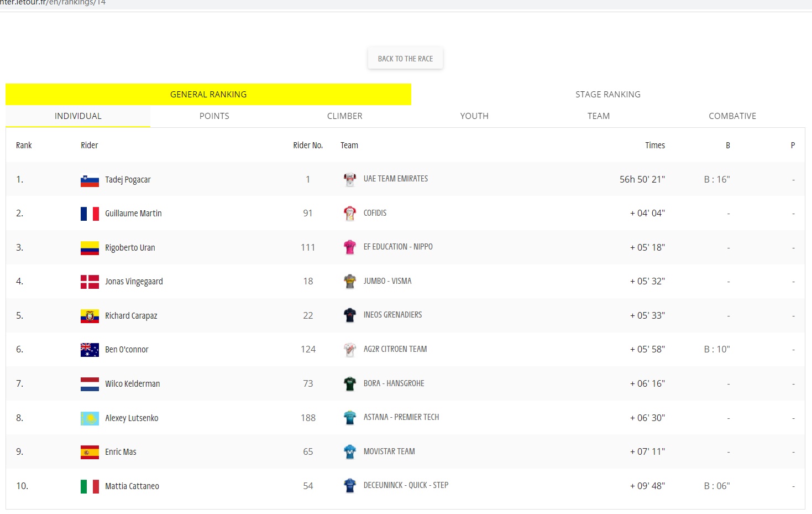This screenshot has width=812, height=514.
Task: Open Enric Mas rider link
Action: point(121,452)
